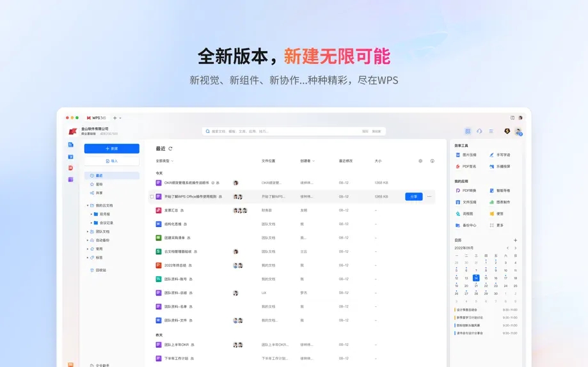Screen dimensions: 588x367
Task: Open the 图片压缩 tool
Action: 466,155
